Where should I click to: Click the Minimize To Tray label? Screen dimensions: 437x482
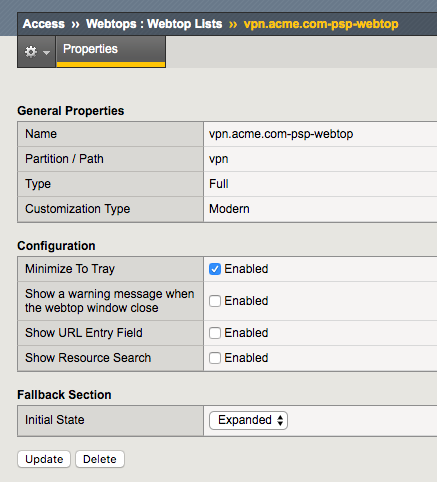point(70,269)
